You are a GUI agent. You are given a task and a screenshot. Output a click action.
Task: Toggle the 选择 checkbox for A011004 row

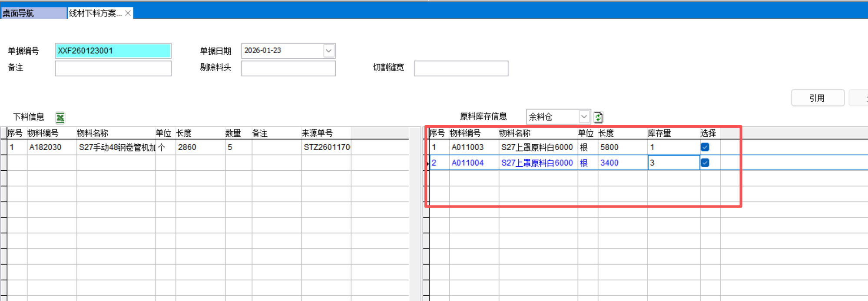[705, 163]
